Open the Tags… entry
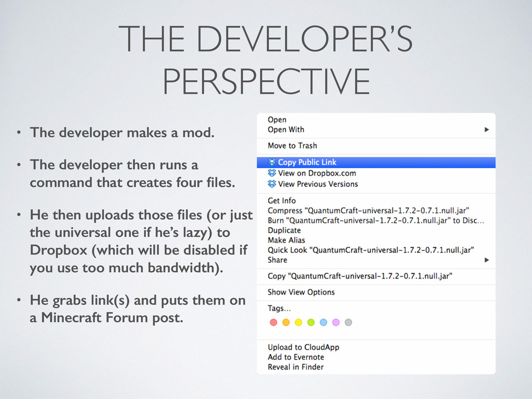 pos(376,309)
